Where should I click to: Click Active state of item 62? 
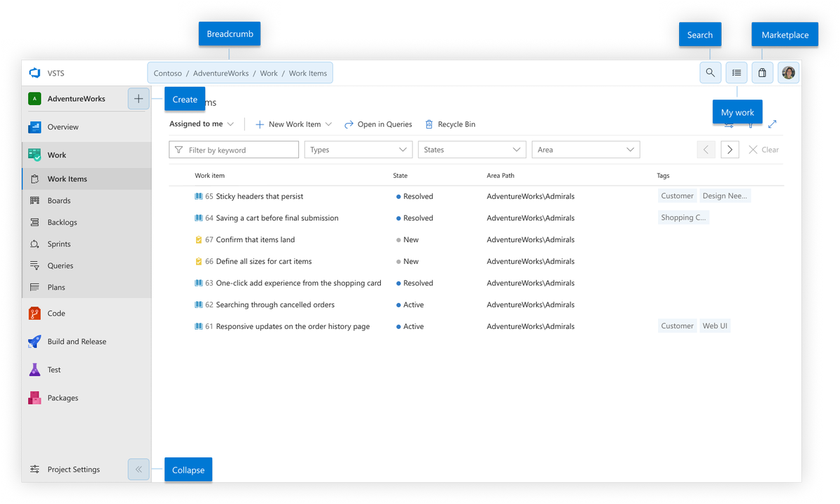click(410, 304)
